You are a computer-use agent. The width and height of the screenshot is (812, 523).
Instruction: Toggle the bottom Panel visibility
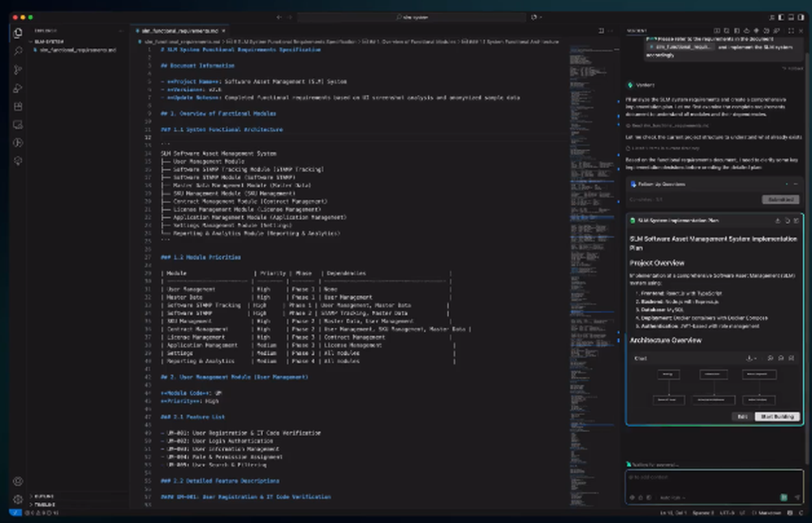791,18
